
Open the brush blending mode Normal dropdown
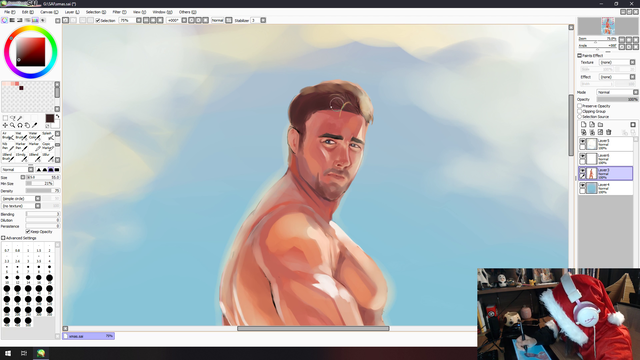coord(18,169)
